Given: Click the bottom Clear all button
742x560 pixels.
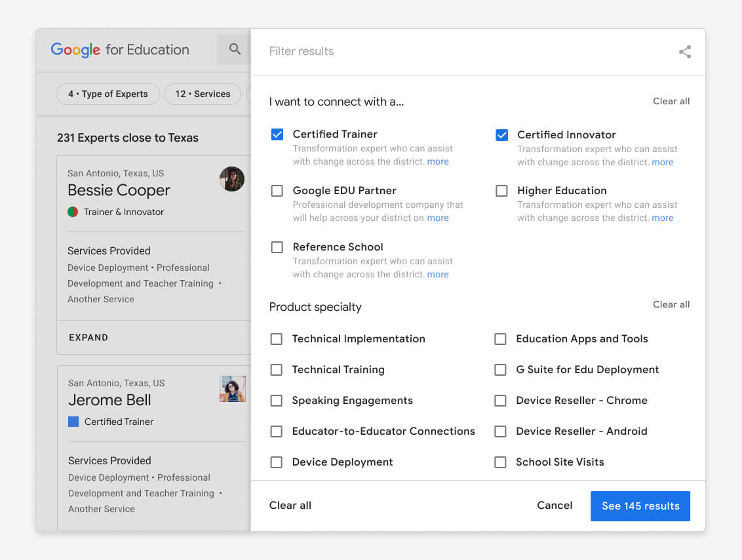Looking at the screenshot, I should click(290, 505).
